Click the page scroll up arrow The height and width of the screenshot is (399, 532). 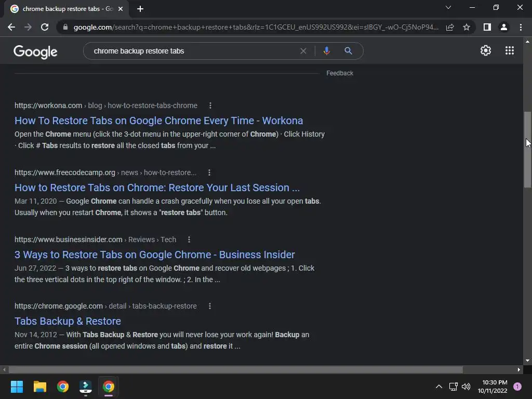[527, 42]
